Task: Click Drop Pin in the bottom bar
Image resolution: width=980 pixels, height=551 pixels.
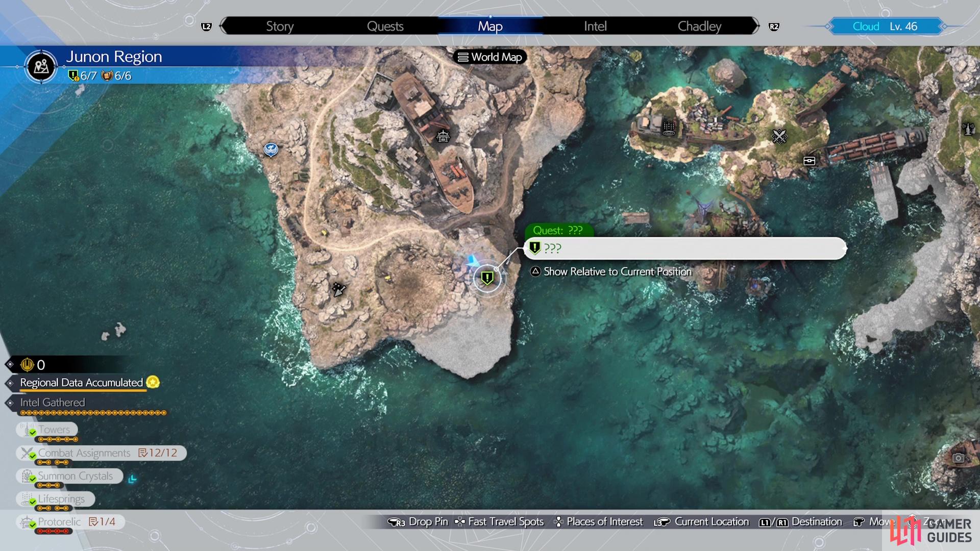Action: coord(428,521)
